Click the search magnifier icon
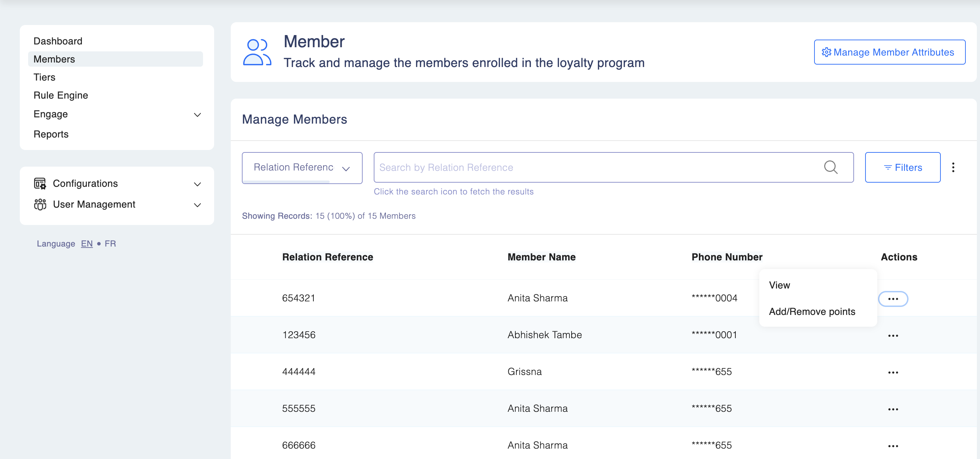The width and height of the screenshot is (980, 459). click(830, 167)
